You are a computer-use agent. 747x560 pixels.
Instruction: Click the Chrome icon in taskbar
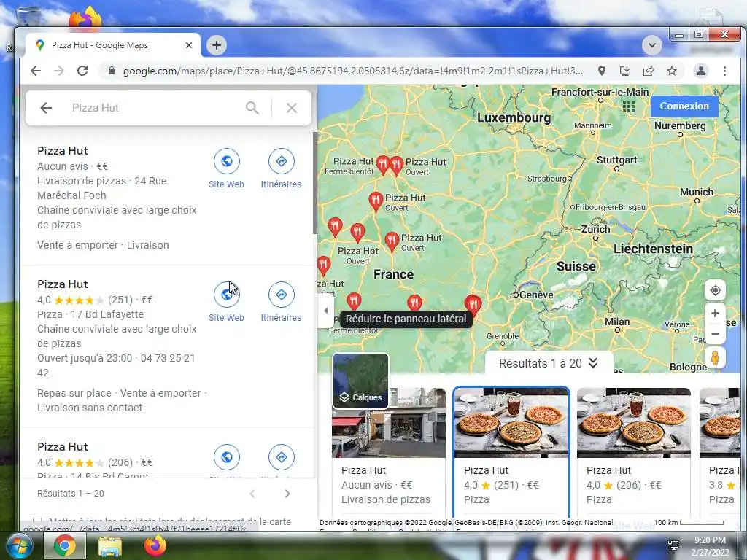pos(65,545)
